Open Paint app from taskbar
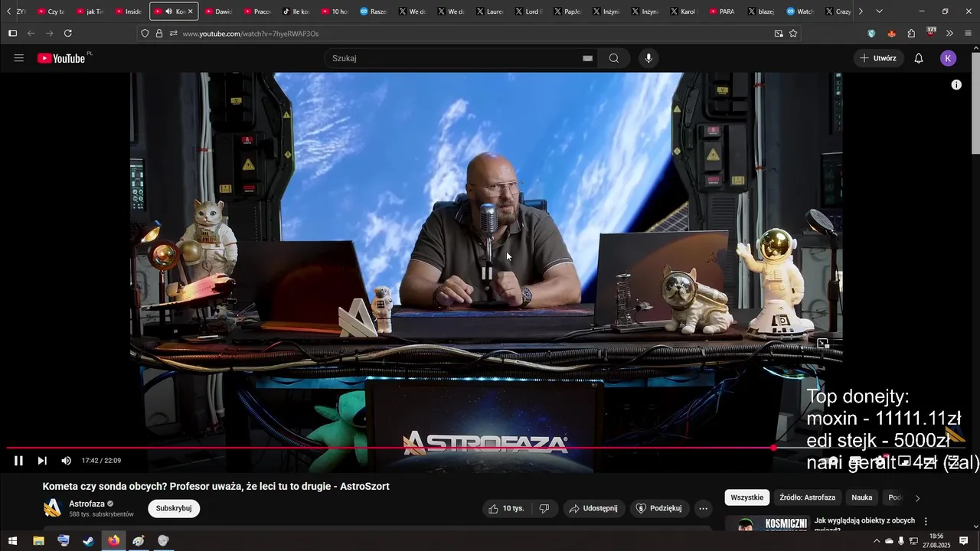The height and width of the screenshot is (551, 980). coord(139,541)
